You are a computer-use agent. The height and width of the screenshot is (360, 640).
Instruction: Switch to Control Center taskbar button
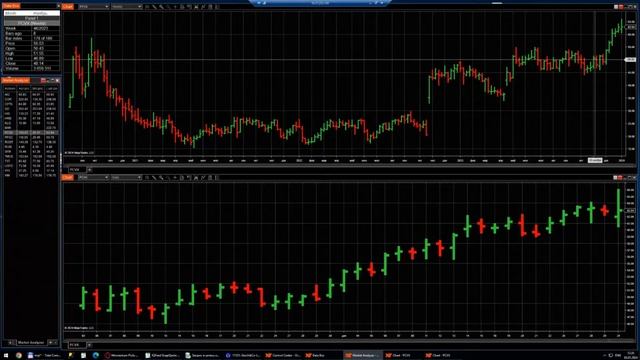click(x=283, y=356)
